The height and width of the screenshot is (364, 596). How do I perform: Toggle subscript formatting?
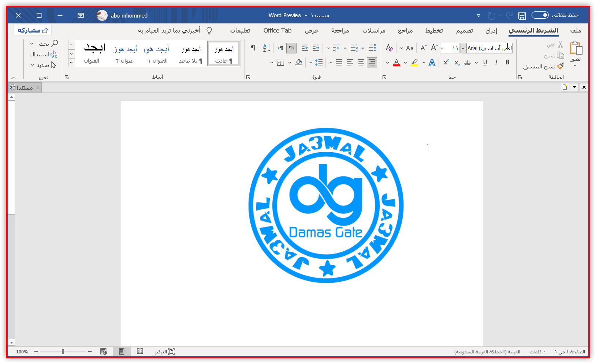tap(457, 63)
